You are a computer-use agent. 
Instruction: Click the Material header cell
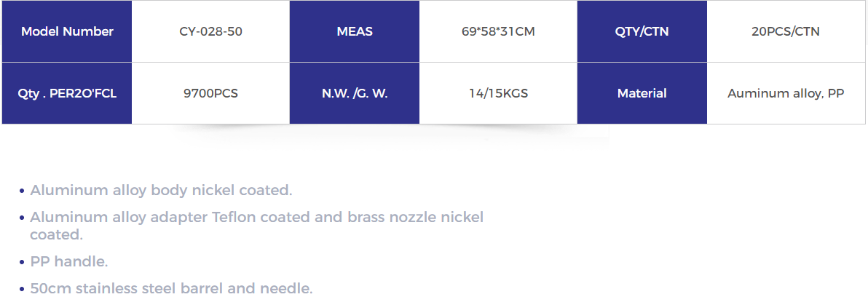642,93
